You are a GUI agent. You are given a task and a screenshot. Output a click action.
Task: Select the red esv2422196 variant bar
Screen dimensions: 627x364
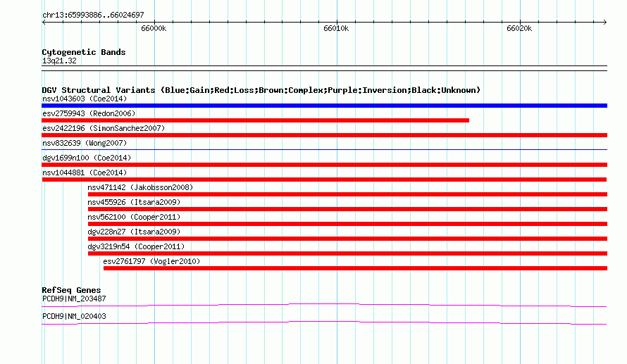point(324,135)
